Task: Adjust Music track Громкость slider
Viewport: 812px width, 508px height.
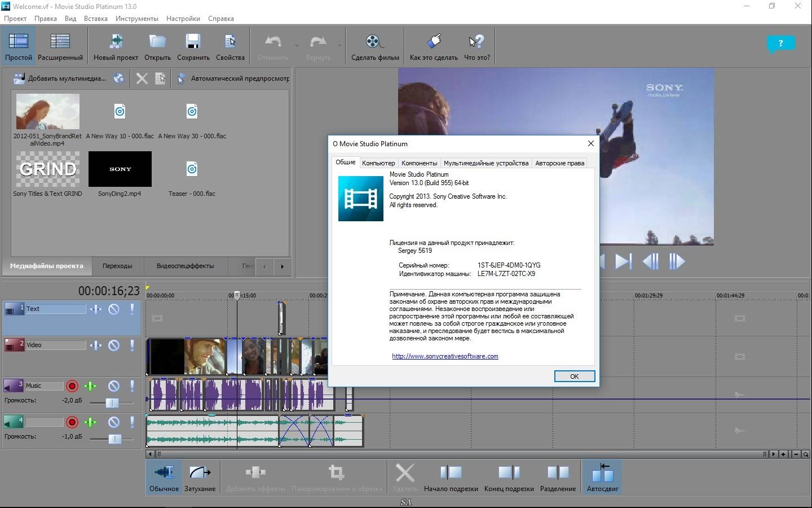Action: click(x=112, y=402)
